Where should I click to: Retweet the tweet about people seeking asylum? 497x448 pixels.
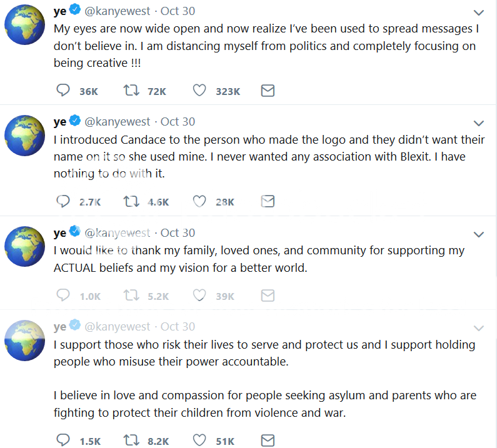tap(131, 440)
